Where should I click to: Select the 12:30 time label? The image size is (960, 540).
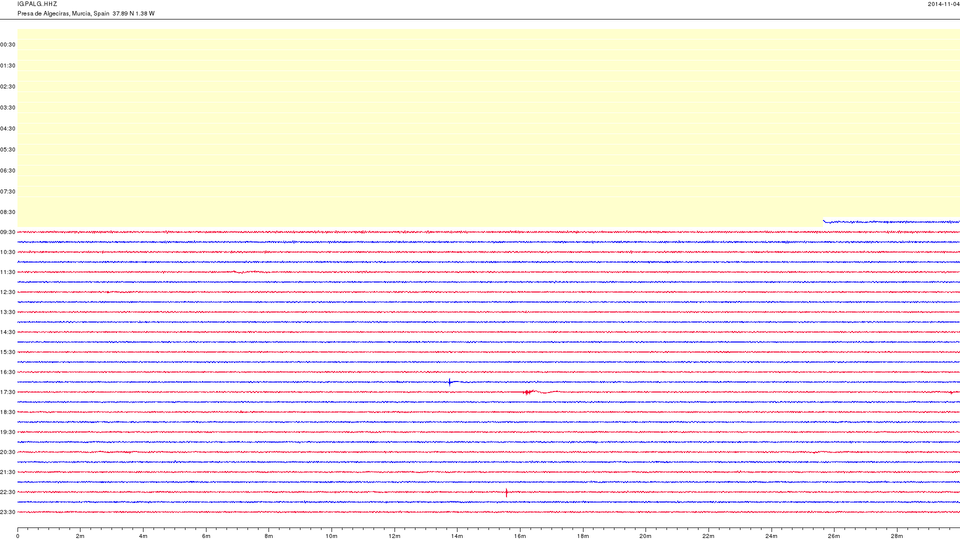coord(8,292)
